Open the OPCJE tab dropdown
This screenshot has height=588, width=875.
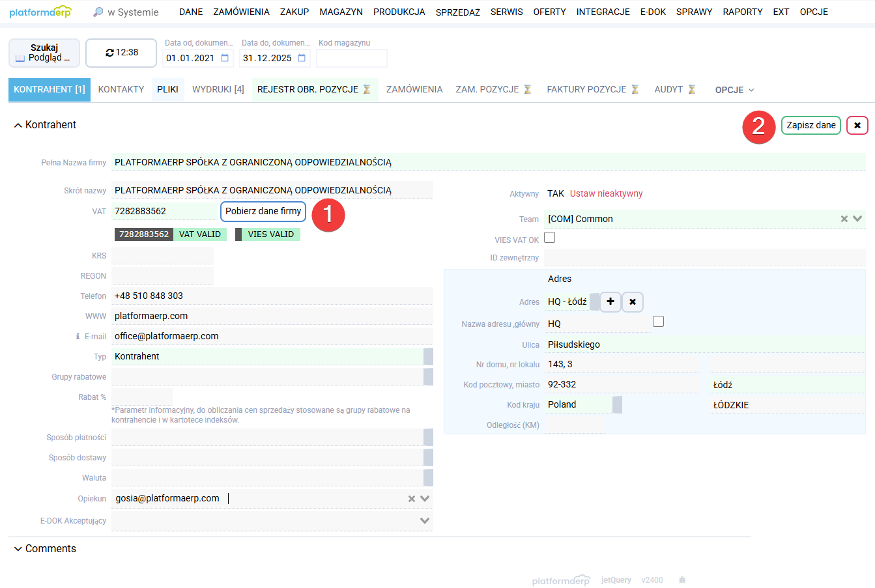pos(734,90)
